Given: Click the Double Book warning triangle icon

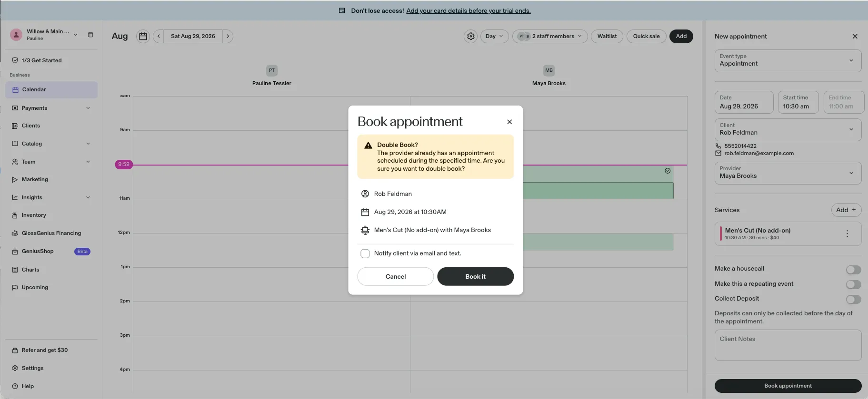Looking at the screenshot, I should click(x=368, y=146).
